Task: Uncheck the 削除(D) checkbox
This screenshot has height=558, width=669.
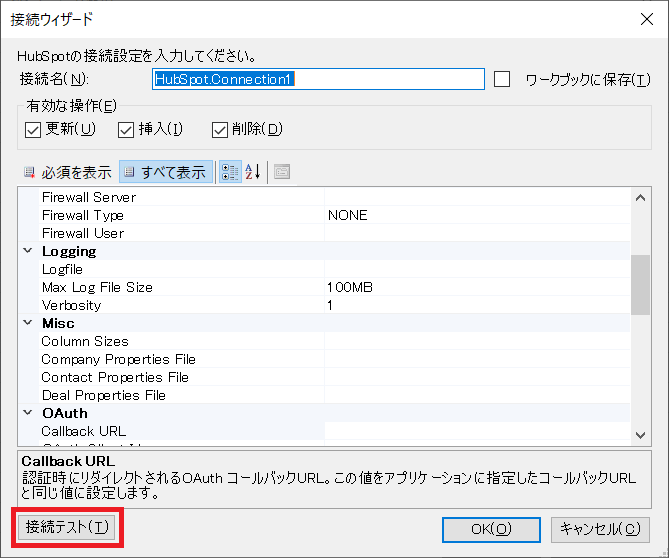Action: coord(220,130)
